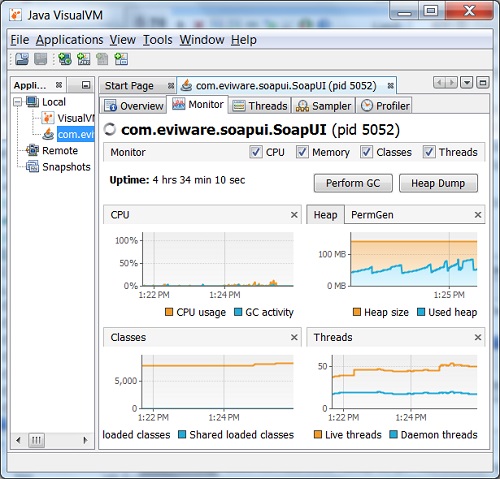Image resolution: width=500 pixels, height=479 pixels.
Task: Uncheck the CPU monitor checkbox
Action: tap(256, 152)
